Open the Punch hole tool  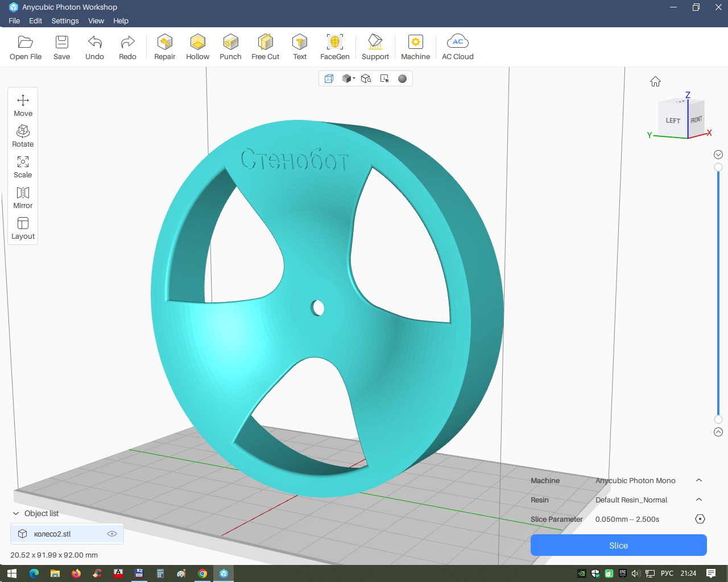coord(230,47)
